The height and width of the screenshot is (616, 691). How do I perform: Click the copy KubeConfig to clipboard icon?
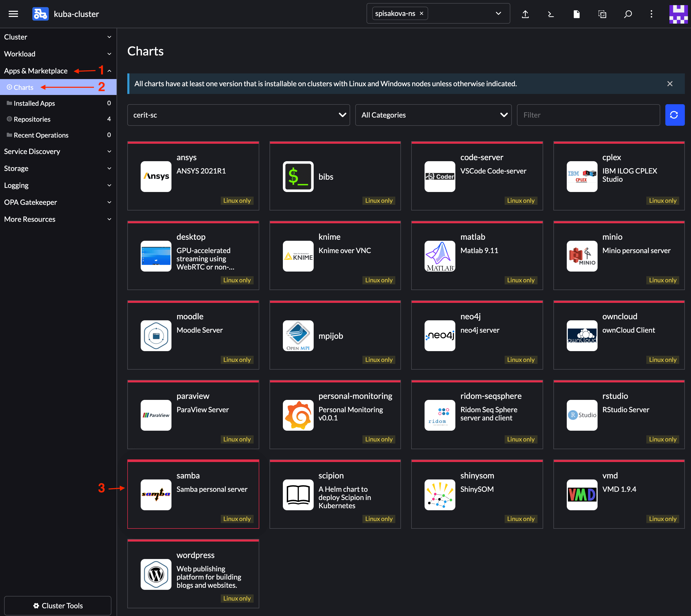[602, 14]
